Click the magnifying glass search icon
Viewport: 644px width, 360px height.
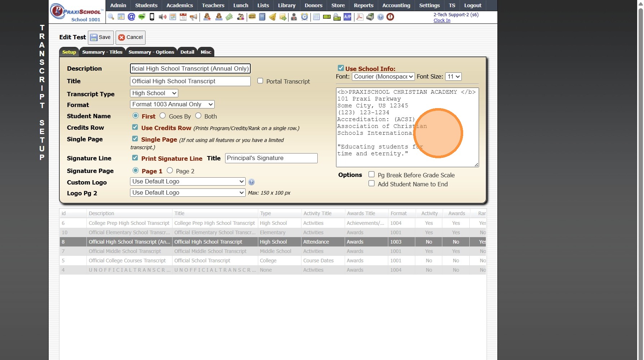[111, 17]
